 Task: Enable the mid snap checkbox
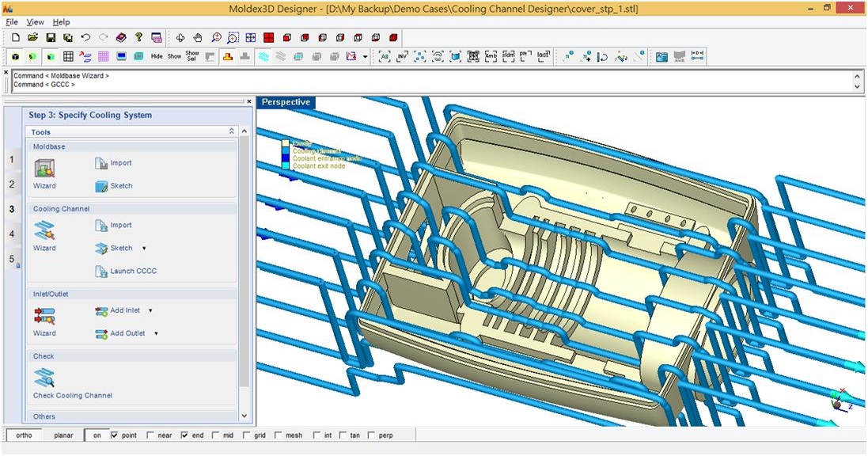coord(215,435)
